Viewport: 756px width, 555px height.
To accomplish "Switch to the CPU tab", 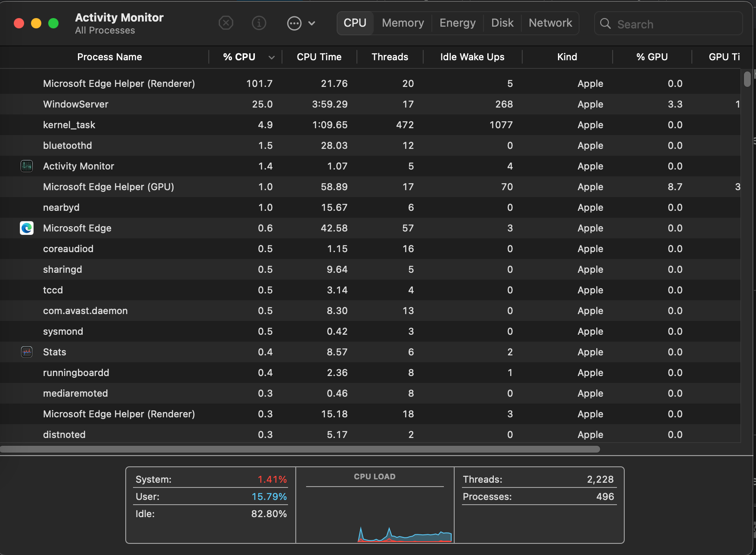I will click(355, 23).
